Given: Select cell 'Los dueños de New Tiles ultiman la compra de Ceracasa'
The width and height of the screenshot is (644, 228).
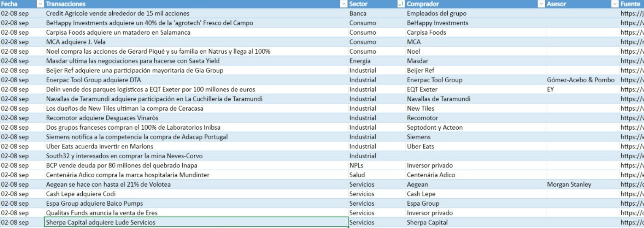Looking at the screenshot, I should coord(196,109).
